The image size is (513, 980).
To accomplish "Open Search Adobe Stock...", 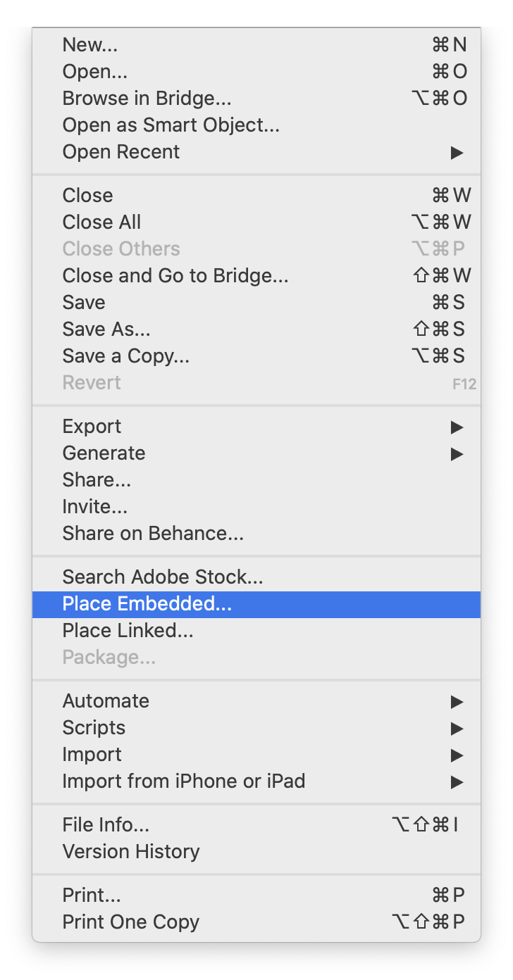I will (256, 577).
